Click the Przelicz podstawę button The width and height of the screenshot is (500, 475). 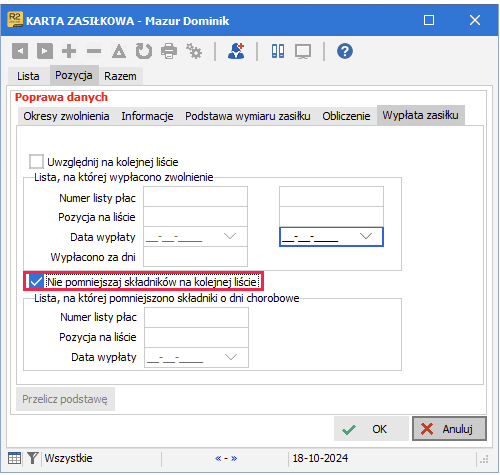(65, 399)
